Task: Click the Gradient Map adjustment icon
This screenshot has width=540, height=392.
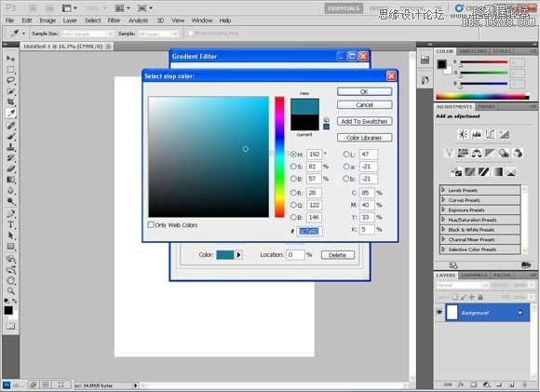Action: pyautogui.click(x=498, y=171)
